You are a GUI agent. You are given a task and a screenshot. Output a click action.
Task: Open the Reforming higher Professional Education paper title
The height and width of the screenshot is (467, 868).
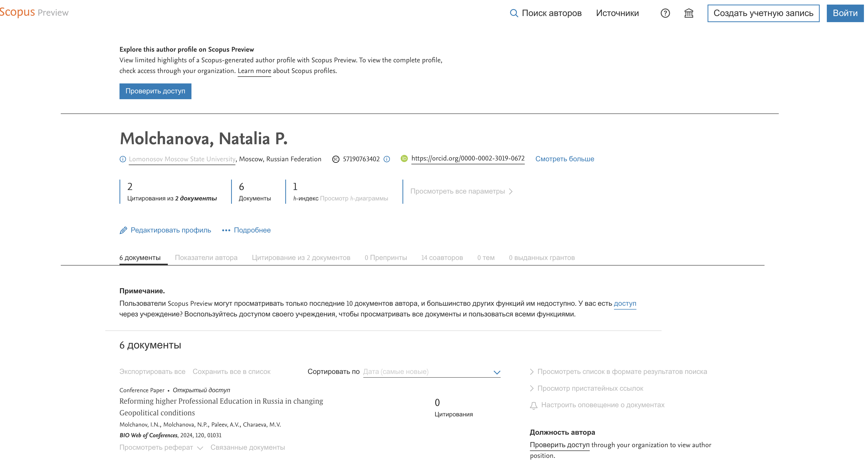(221, 407)
